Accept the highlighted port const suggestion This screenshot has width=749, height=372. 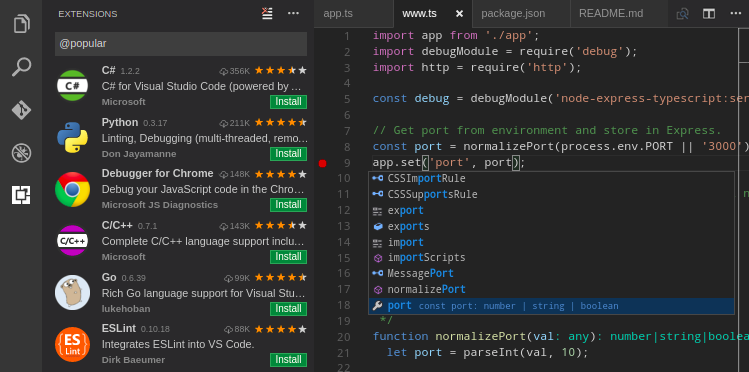pyautogui.click(x=551, y=306)
